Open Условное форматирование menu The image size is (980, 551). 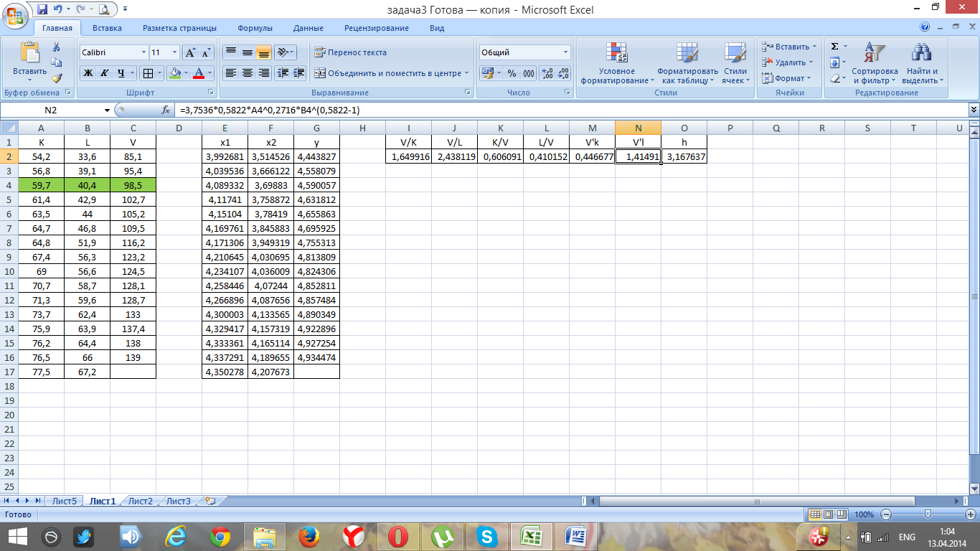[x=617, y=63]
